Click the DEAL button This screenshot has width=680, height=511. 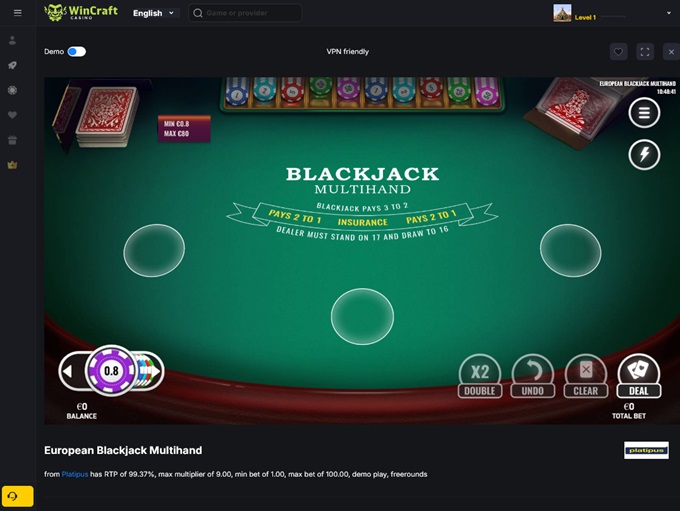639,377
